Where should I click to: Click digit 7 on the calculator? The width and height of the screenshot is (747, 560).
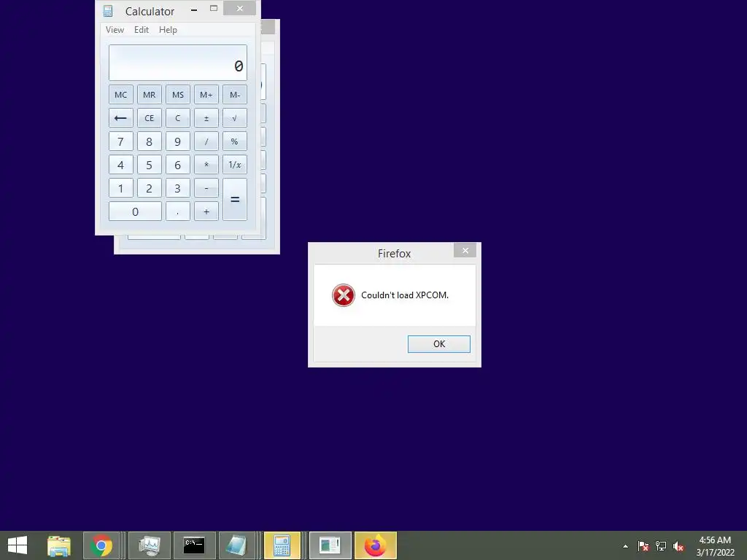click(x=120, y=141)
